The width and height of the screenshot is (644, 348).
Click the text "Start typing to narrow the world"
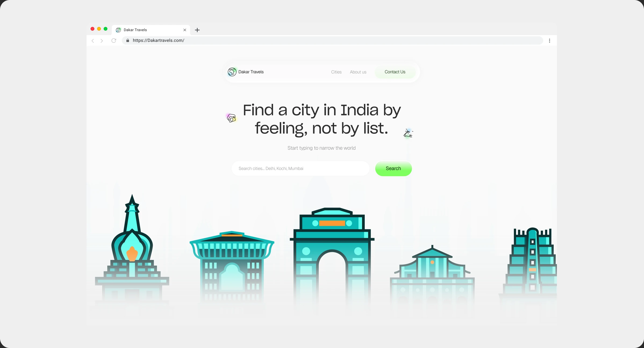[321, 148]
